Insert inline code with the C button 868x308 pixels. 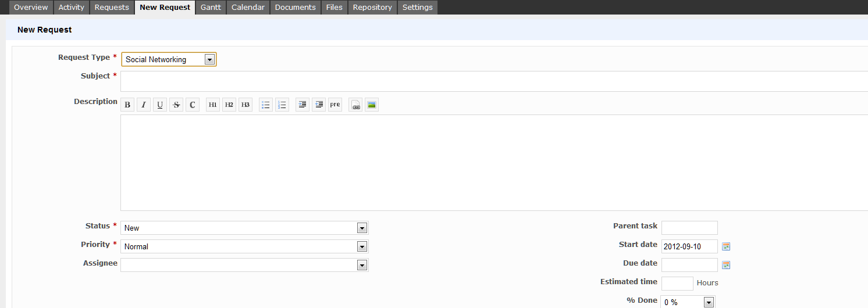click(193, 105)
